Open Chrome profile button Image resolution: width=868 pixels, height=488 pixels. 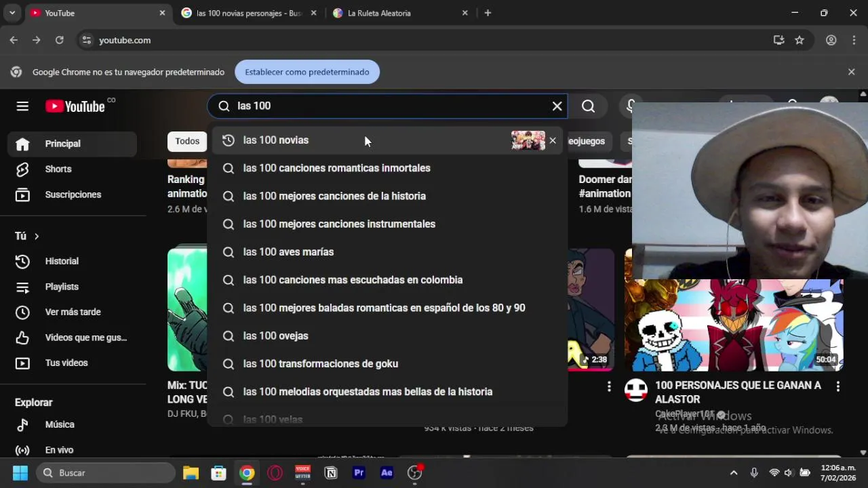tap(831, 40)
